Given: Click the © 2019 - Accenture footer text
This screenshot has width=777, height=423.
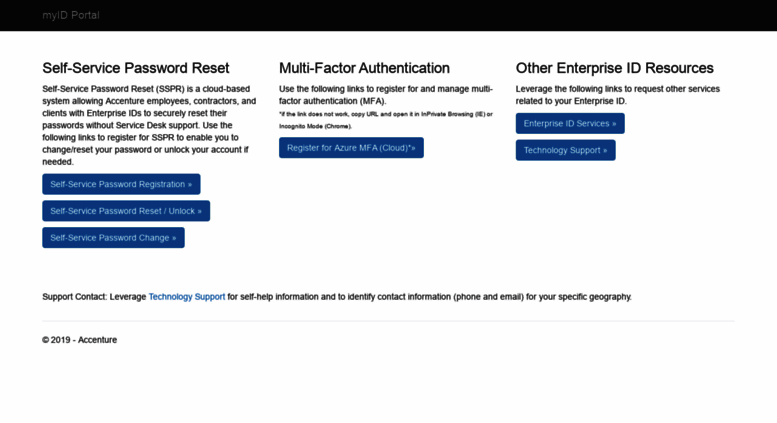Looking at the screenshot, I should tap(80, 340).
